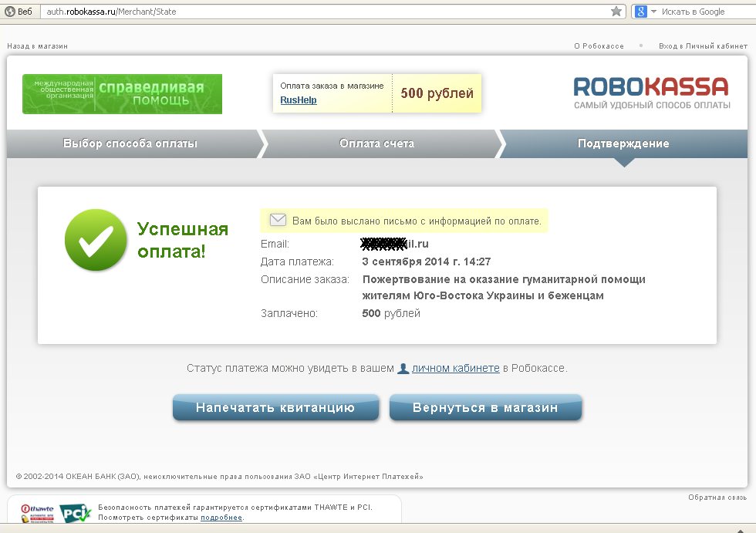This screenshot has width=756, height=533.
Task: Click the user icon beside личном кабинете
Action: [x=403, y=368]
